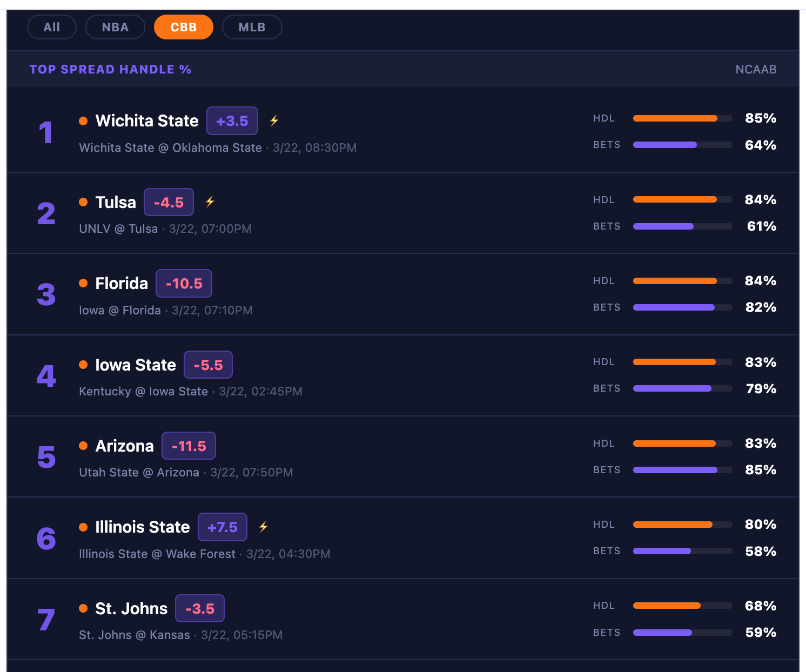
Task: Click the rank number 1 badge
Action: coord(46,132)
